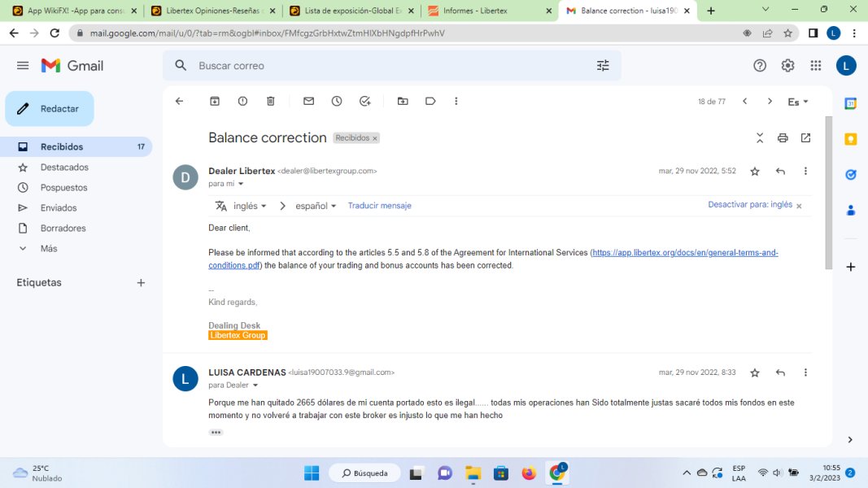Star the LUISA CARDENAS message
This screenshot has height=488, width=868.
click(755, 373)
